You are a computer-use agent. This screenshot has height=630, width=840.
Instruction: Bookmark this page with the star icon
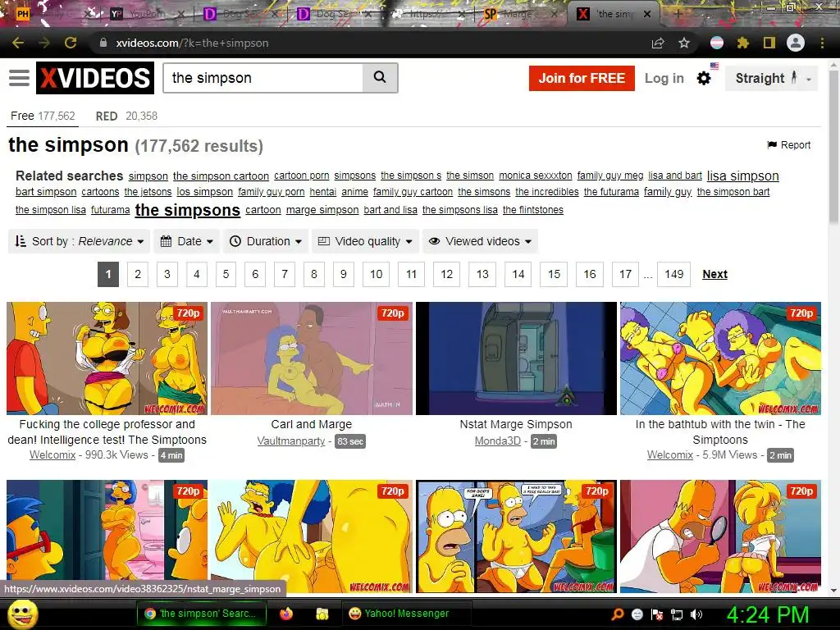coord(684,43)
